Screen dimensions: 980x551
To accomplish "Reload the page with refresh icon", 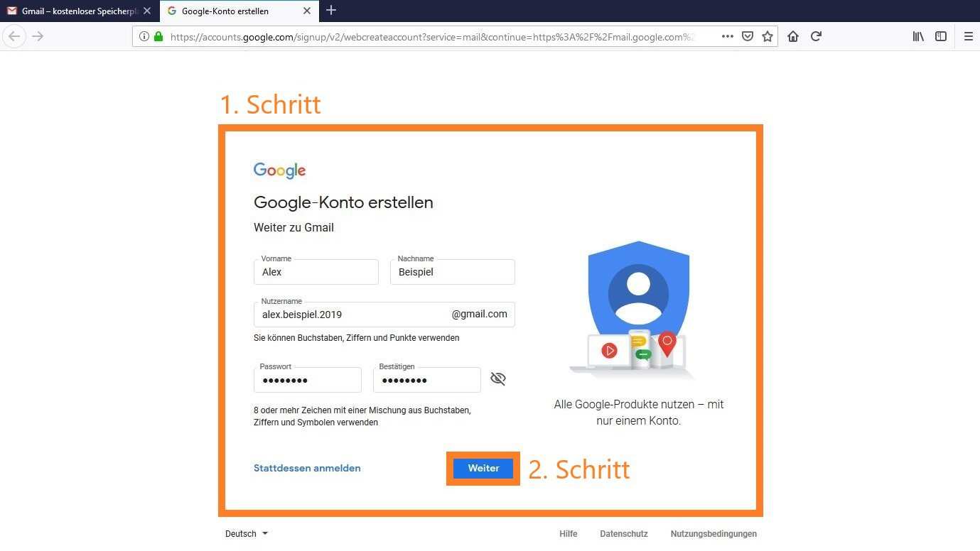I will (x=816, y=36).
